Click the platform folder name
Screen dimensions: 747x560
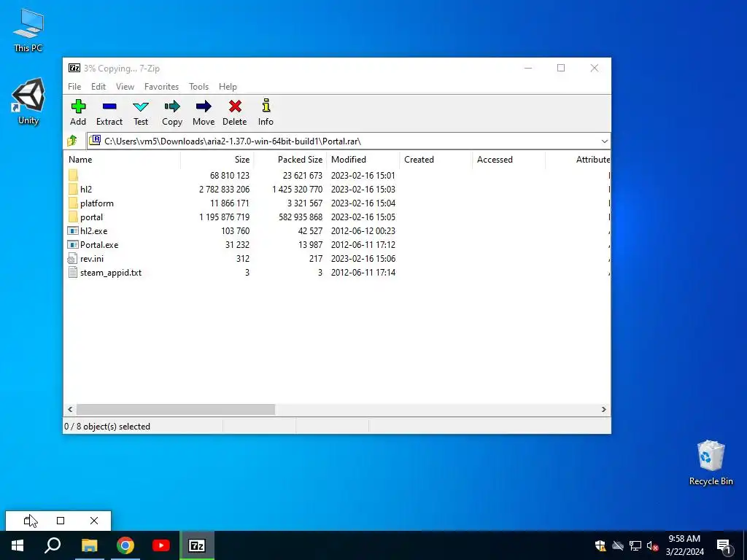point(97,203)
